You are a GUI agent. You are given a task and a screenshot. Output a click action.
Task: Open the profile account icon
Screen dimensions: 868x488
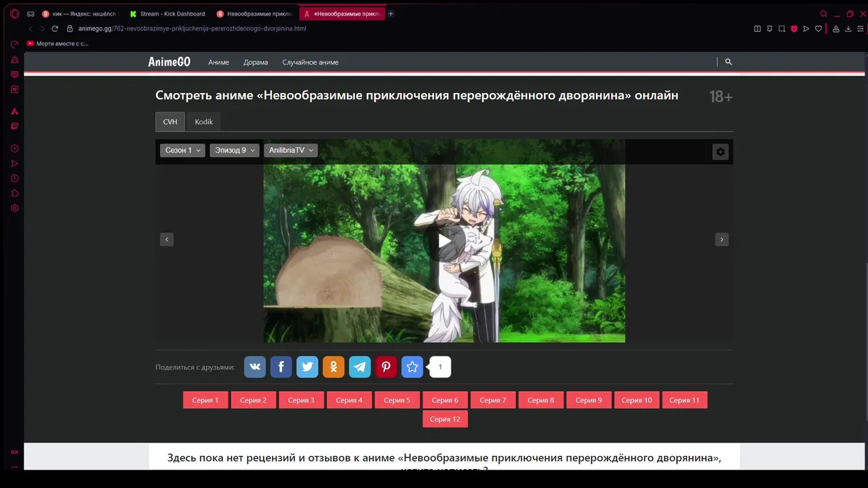[x=836, y=28]
